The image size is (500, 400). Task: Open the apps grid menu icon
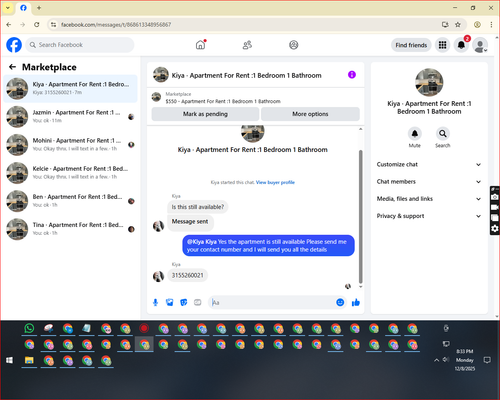(442, 45)
